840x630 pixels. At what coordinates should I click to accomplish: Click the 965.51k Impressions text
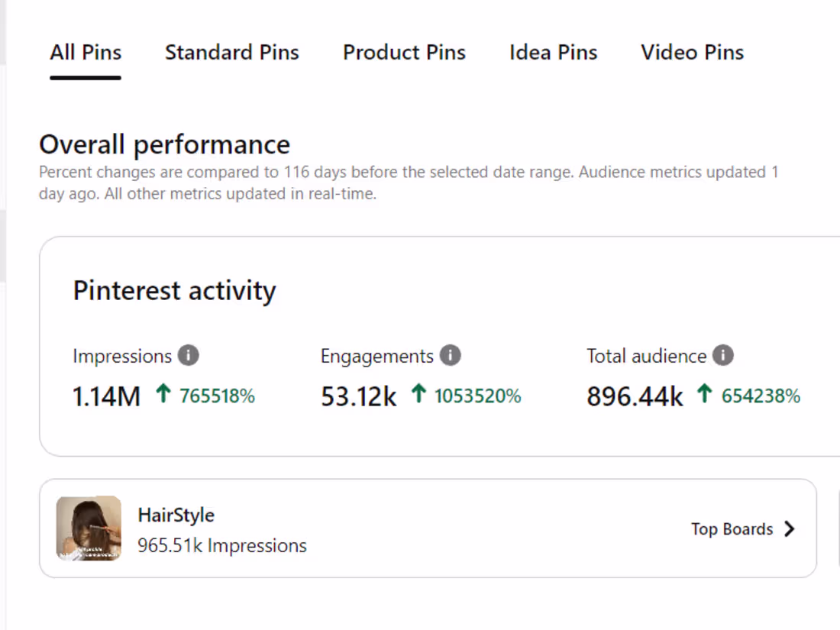pos(222,546)
